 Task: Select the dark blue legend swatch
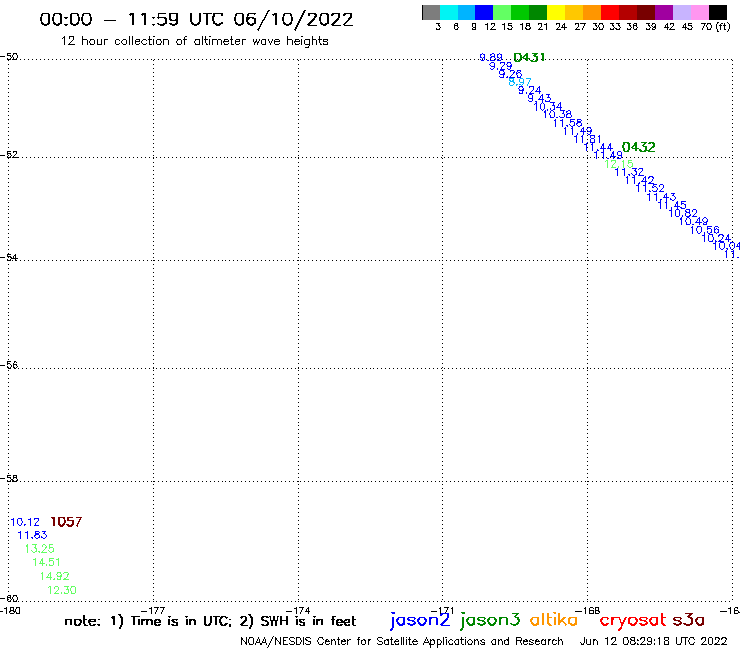point(484,12)
